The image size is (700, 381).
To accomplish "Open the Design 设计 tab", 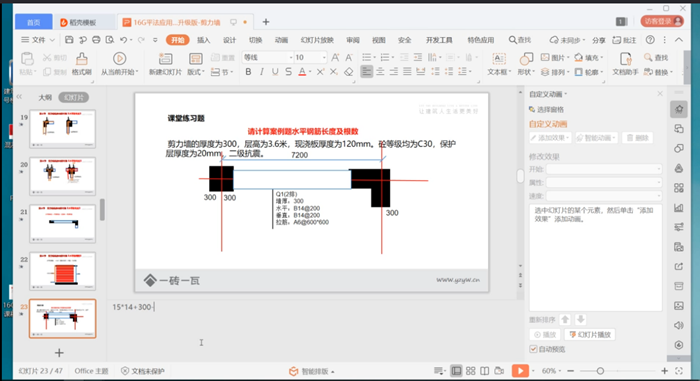I will [x=229, y=40].
